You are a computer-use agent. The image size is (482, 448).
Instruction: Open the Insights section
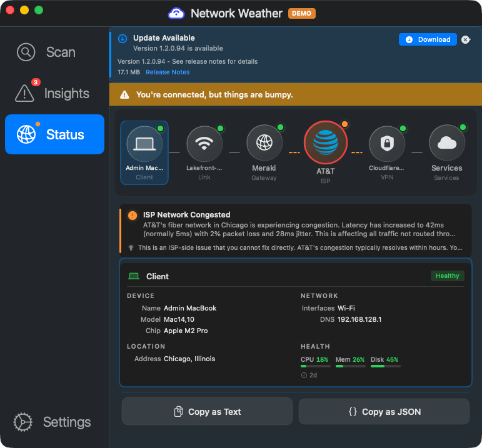point(54,93)
